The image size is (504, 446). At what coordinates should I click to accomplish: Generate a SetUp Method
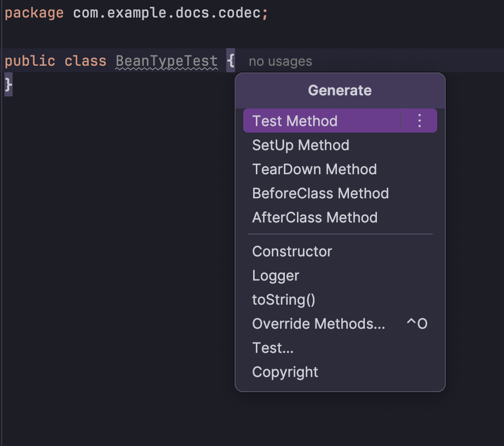pos(300,145)
